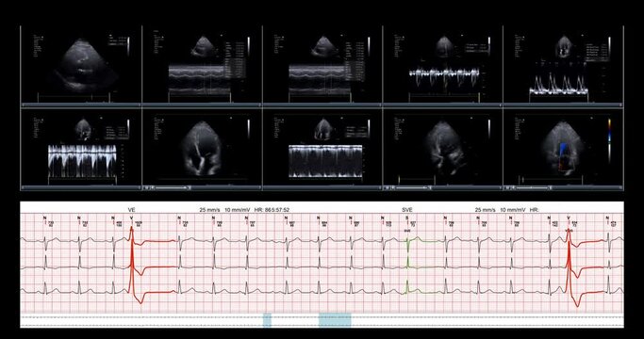
Task: Click the '10 mm/mV' gain label beside SVE strip
Action: 512,210
